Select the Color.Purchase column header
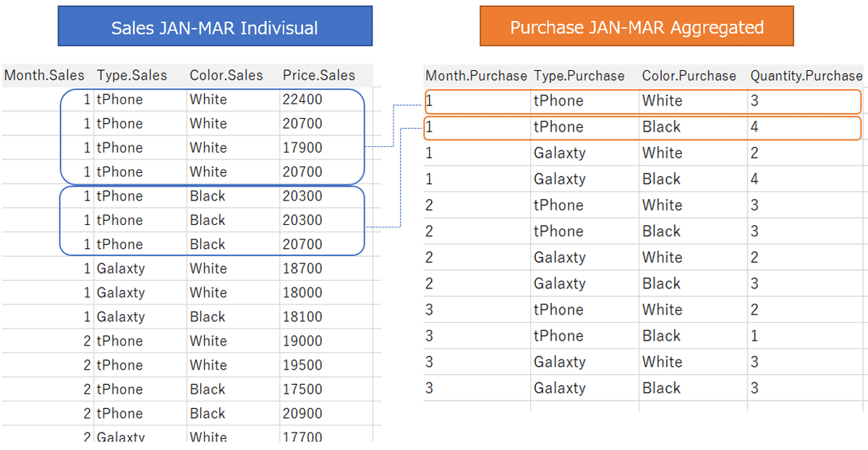The width and height of the screenshot is (868, 450). coord(689,76)
